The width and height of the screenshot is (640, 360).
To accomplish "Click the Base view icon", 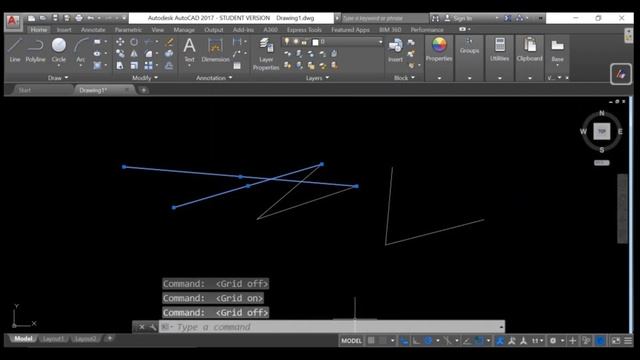I will click(557, 50).
